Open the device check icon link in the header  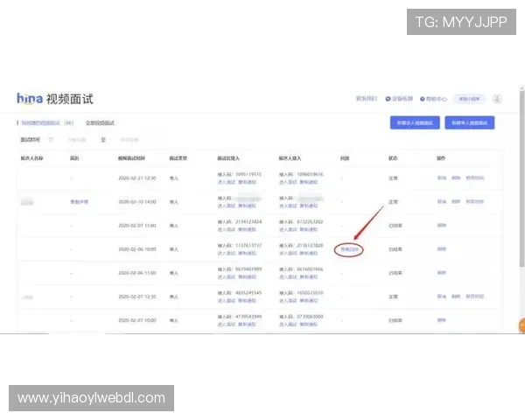[399, 99]
